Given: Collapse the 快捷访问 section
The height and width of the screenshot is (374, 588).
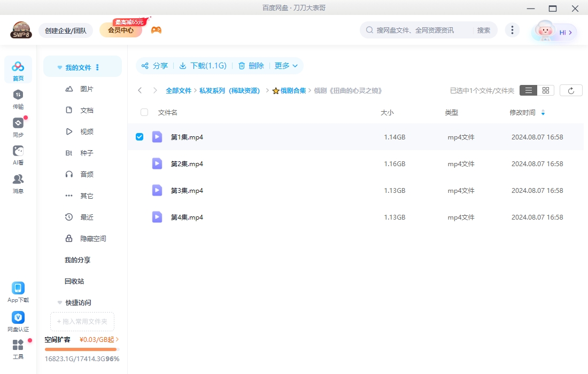Looking at the screenshot, I should [x=59, y=302].
